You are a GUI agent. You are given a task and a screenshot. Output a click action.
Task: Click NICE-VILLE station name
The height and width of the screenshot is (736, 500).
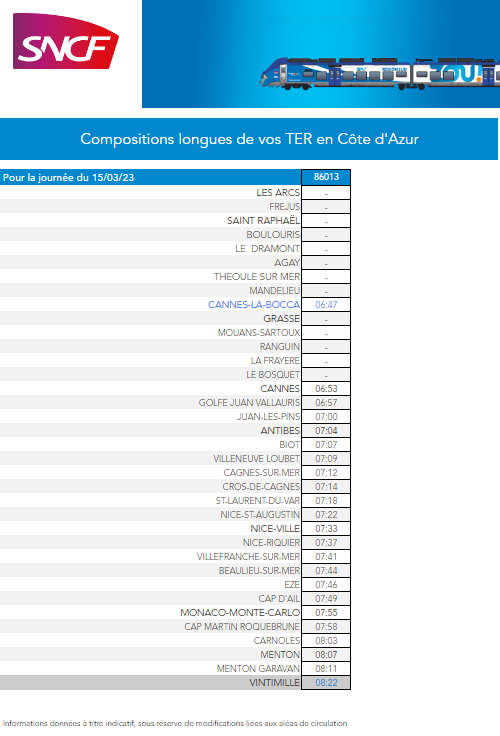click(275, 529)
